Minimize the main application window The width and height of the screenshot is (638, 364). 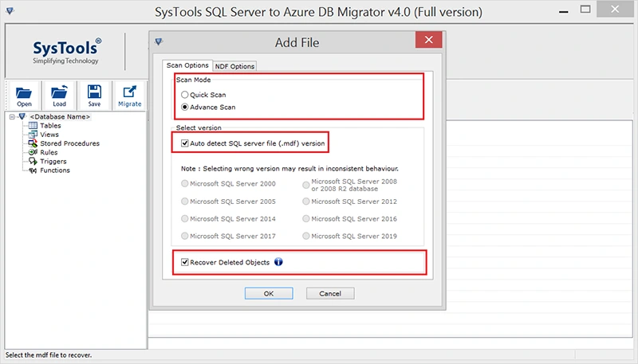(564, 10)
